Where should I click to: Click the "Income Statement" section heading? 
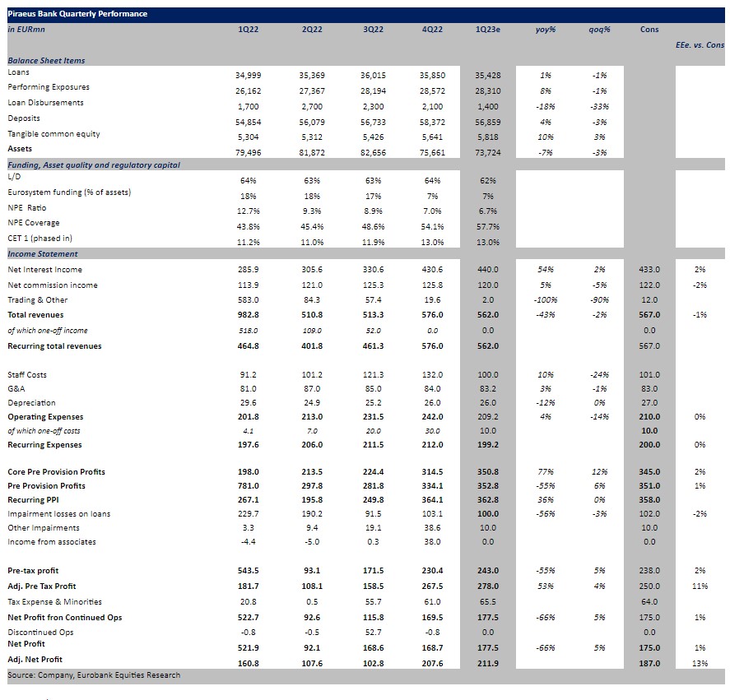pyautogui.click(x=42, y=254)
